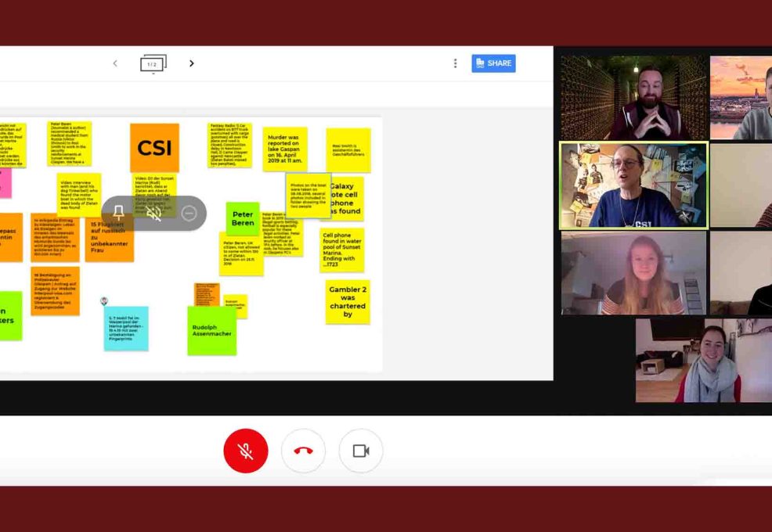Unmute microphone with the red mic button
This screenshot has width=772, height=532.
(x=246, y=451)
